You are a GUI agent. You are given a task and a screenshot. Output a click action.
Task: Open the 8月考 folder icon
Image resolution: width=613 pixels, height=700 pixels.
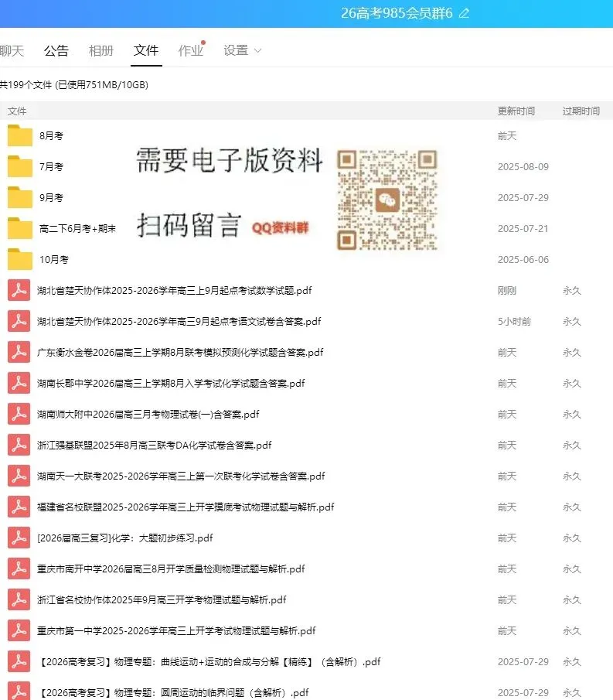tap(20, 135)
